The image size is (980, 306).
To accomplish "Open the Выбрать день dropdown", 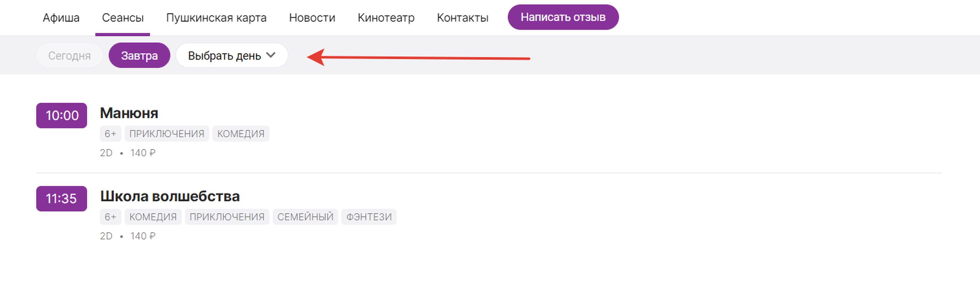I will pyautogui.click(x=232, y=56).
